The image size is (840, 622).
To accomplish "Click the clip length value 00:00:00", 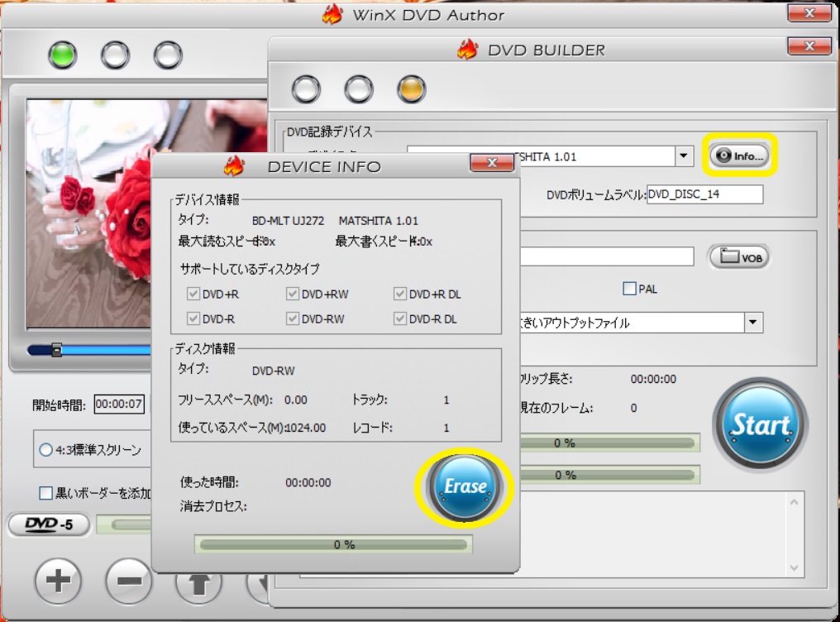I will [x=653, y=380].
